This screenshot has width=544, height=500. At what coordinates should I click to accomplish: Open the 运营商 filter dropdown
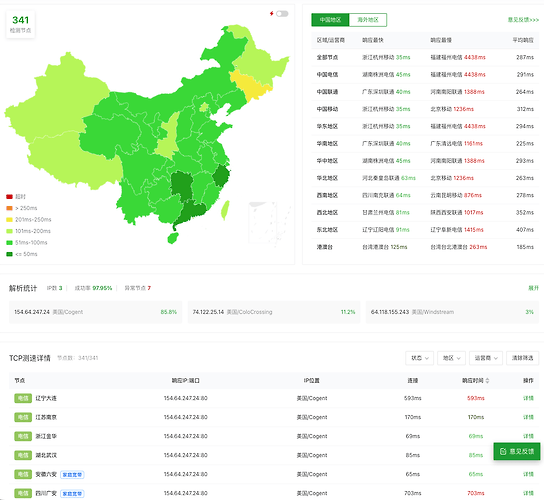pos(486,358)
